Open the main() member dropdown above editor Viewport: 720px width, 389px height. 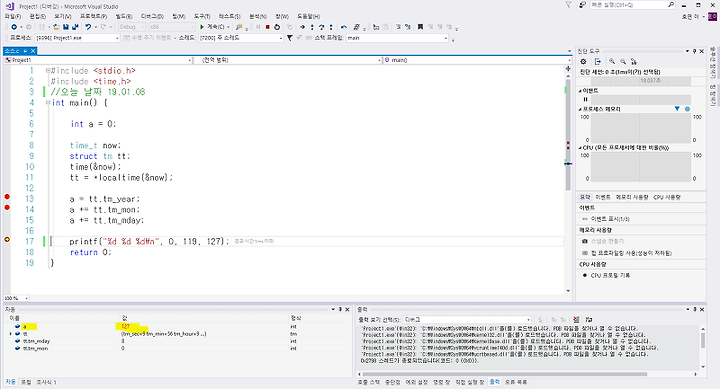[477, 60]
